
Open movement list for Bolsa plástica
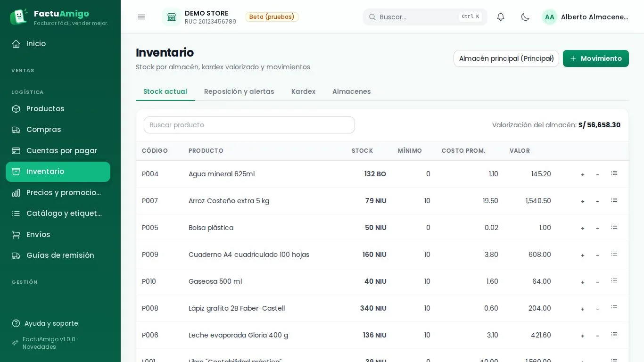614,227
